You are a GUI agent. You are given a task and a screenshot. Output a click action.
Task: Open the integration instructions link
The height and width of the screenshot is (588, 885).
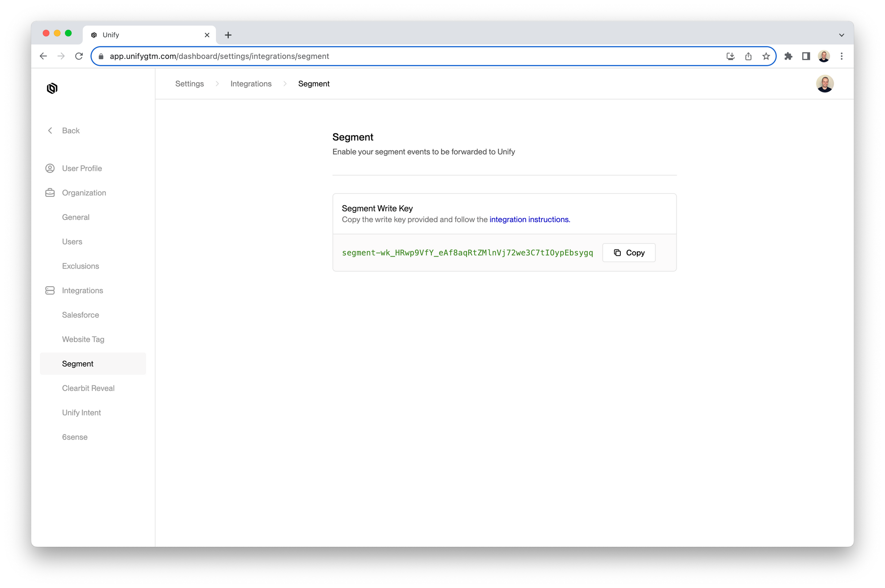pos(530,219)
